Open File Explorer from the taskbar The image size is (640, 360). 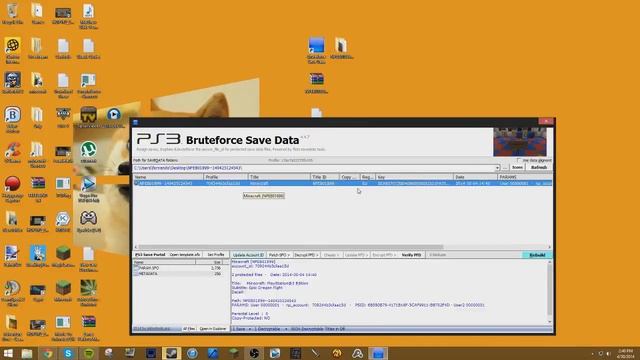pyautogui.click(x=27, y=353)
